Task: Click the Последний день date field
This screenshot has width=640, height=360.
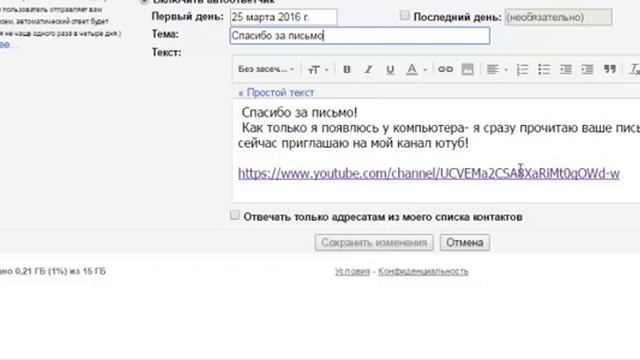Action: (x=558, y=17)
